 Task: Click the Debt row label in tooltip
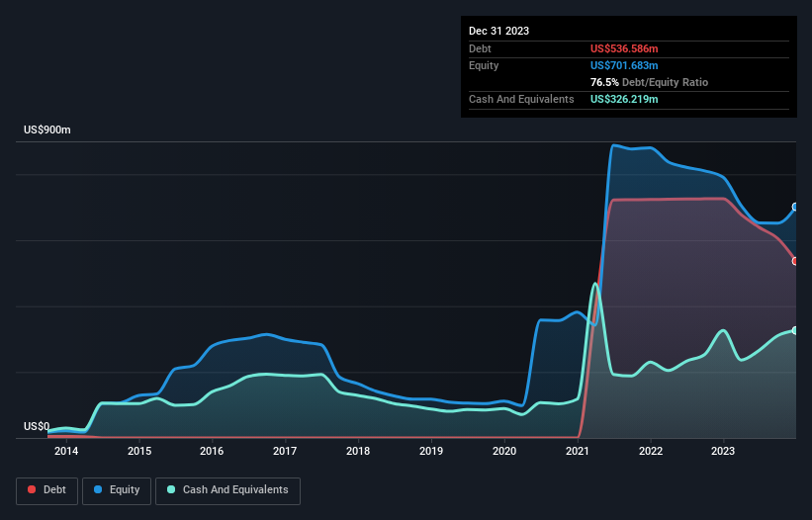(480, 48)
